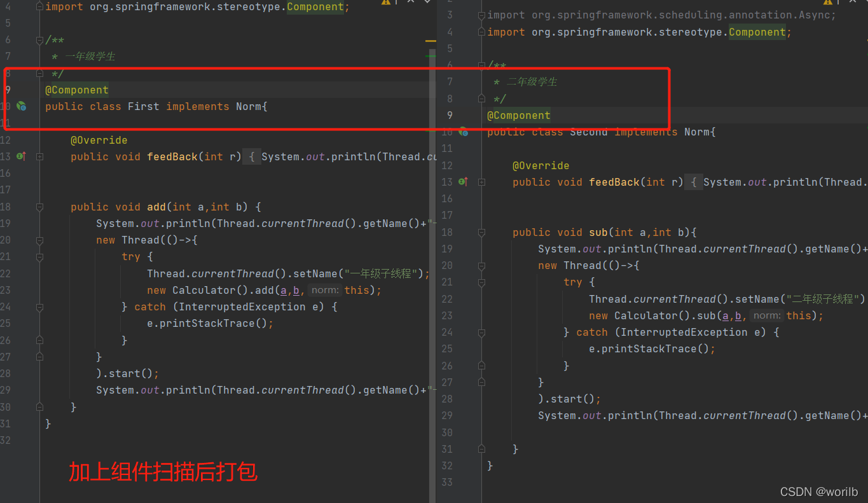Click 'Component' in First file import statement
This screenshot has width=868, height=503.
click(315, 8)
